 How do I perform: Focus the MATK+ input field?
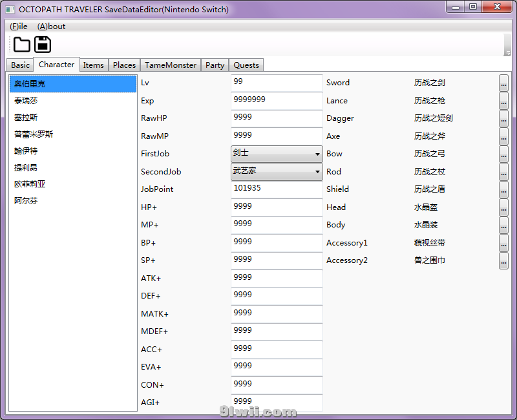pos(277,314)
